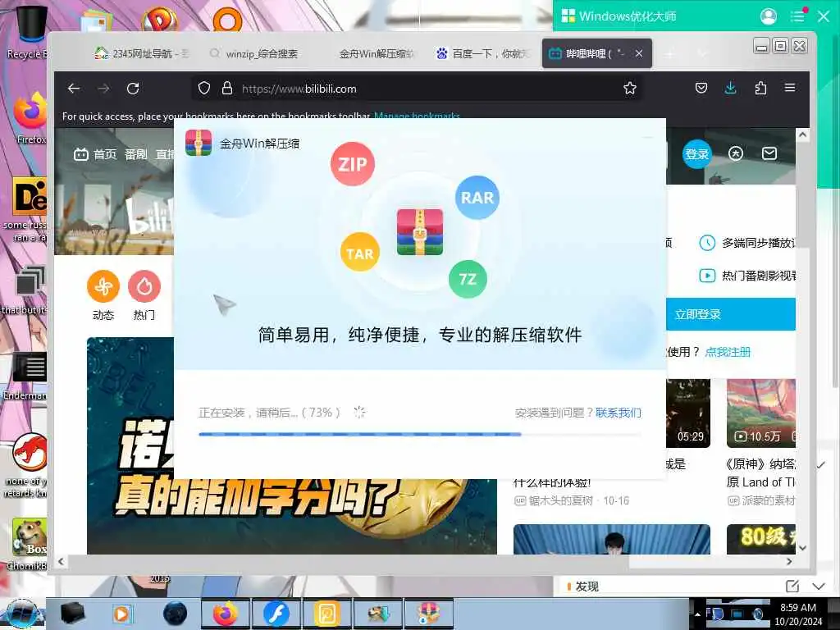This screenshot has width=840, height=630.
Task: Click the bilibili membership circle icon
Action: (736, 153)
